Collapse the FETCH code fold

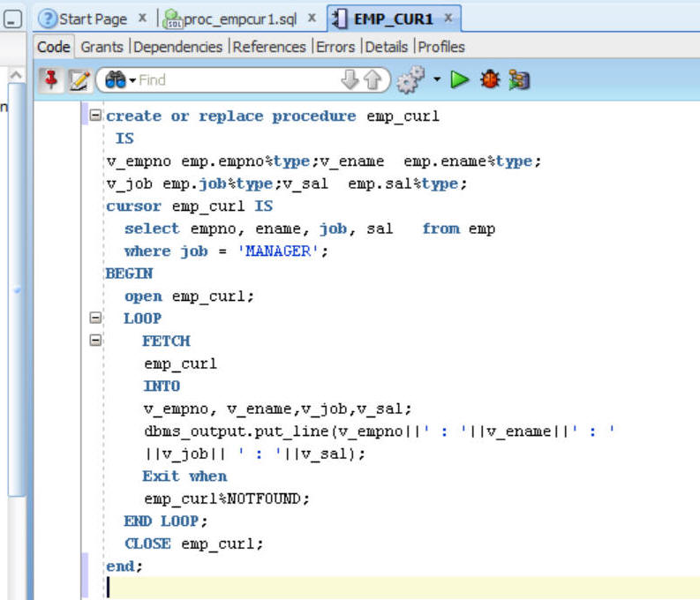click(95, 341)
